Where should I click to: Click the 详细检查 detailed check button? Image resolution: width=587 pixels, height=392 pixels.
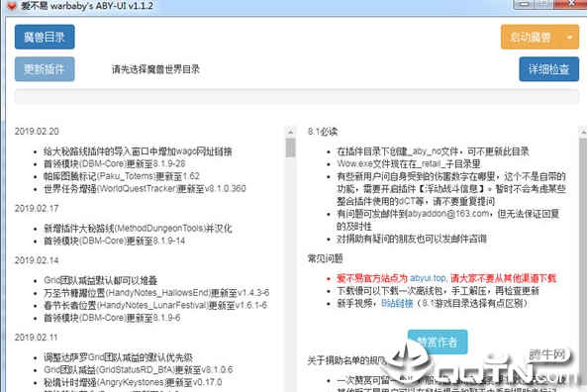548,69
